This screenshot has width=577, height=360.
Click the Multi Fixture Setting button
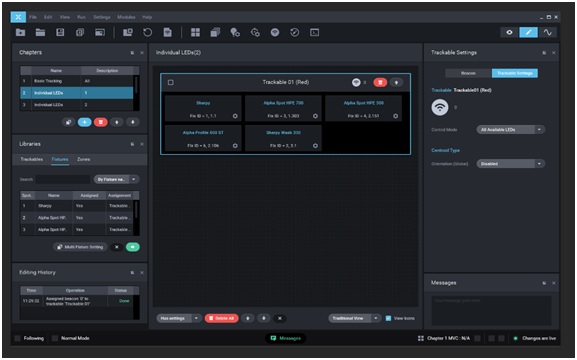coord(80,247)
